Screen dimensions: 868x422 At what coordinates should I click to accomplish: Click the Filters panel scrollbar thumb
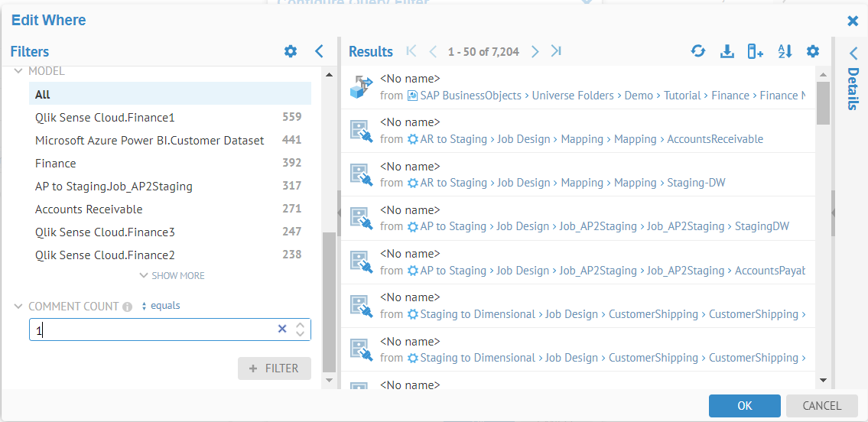pos(329,302)
